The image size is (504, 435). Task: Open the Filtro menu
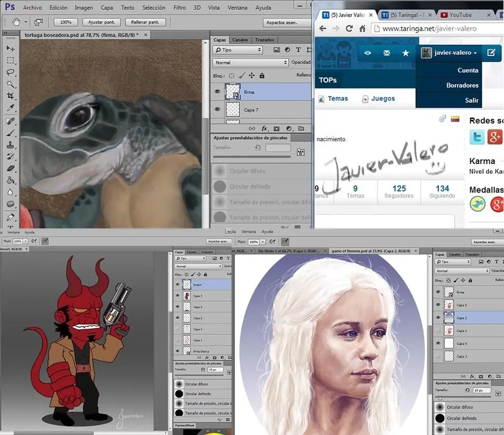coord(180,7)
